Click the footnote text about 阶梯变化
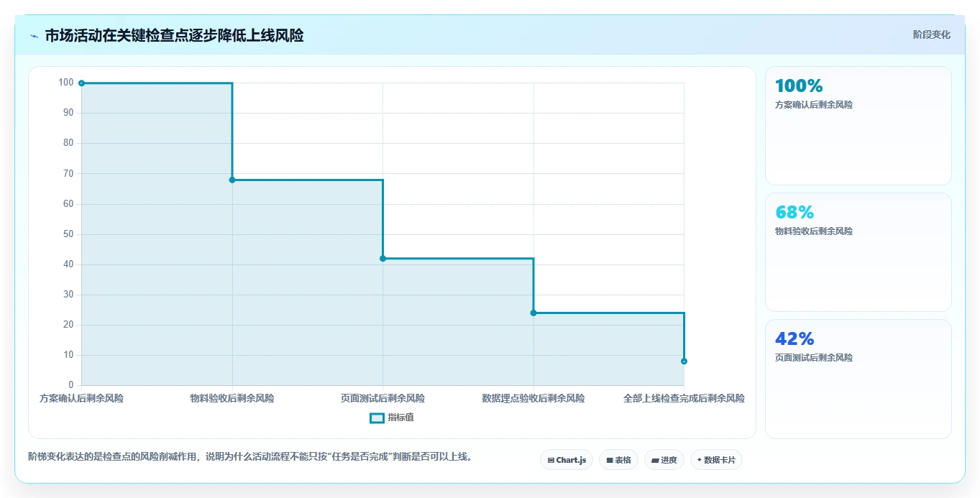Image resolution: width=980 pixels, height=498 pixels. (x=252, y=457)
